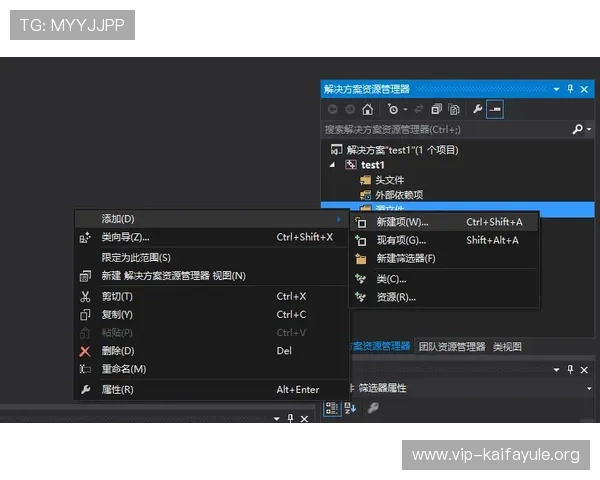The image size is (600, 480).
Task: Choose 属性(R) from the context menu
Action: coord(212,390)
